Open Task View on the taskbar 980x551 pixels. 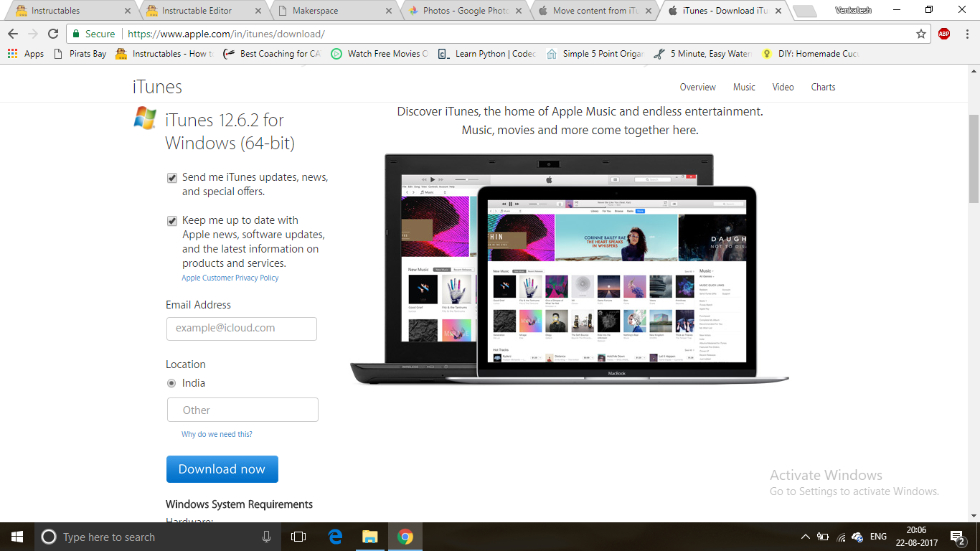pos(298,537)
